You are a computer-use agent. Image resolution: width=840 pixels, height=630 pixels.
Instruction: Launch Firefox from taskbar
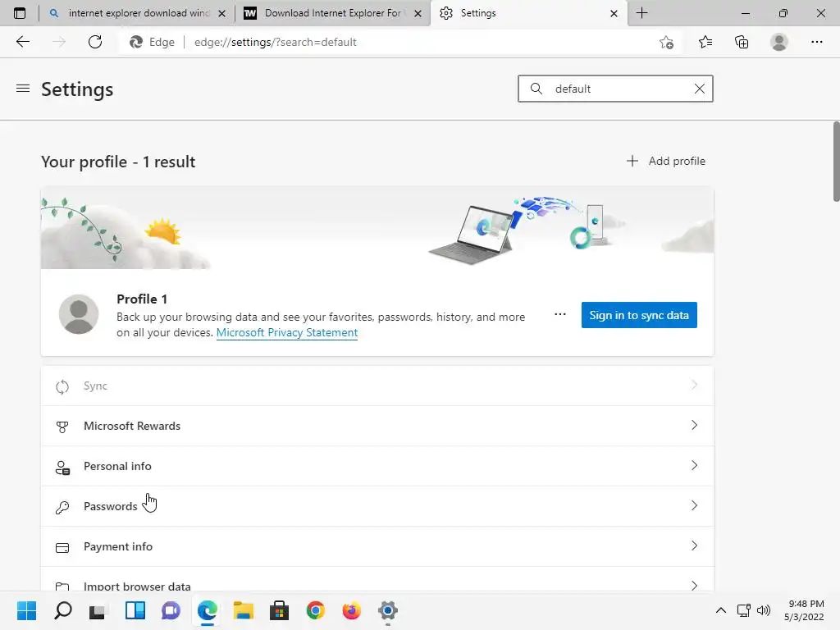click(351, 610)
